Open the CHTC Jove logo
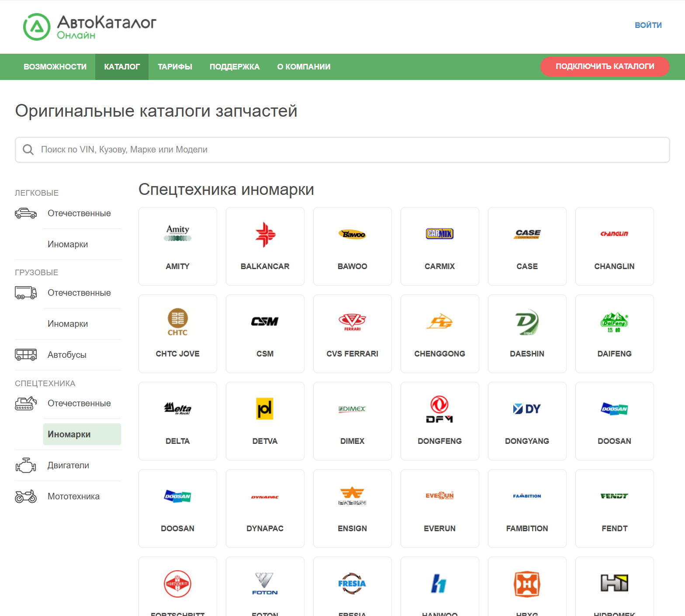 tap(178, 322)
